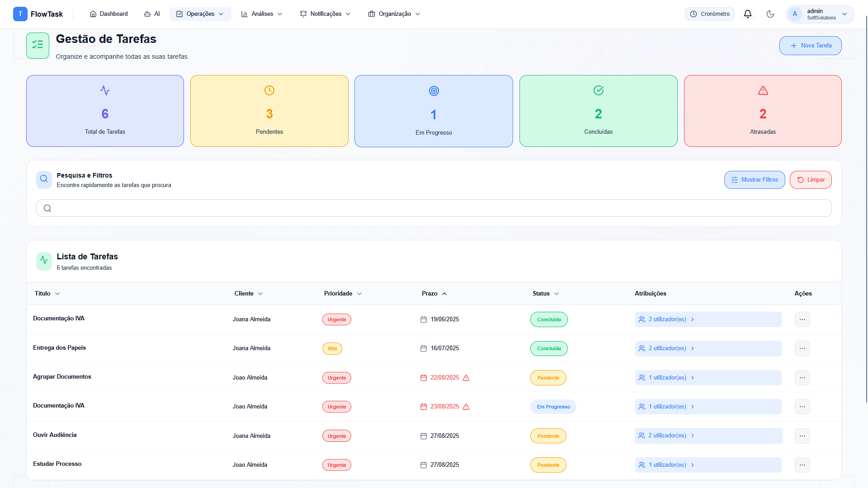The image size is (868, 488).
Task: Go to the Dashboard menu item
Action: [109, 14]
